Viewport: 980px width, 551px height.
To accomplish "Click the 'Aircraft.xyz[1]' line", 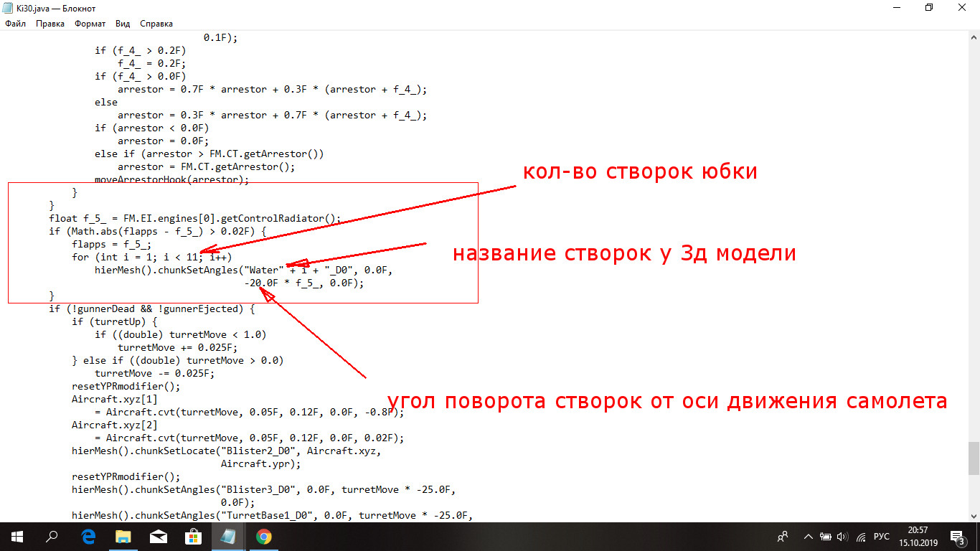I will pyautogui.click(x=115, y=400).
